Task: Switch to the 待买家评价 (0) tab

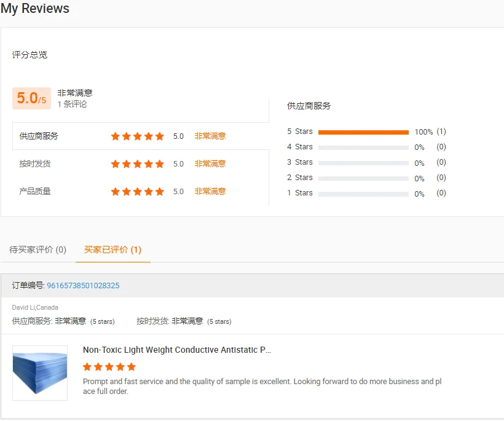Action: pos(38,250)
